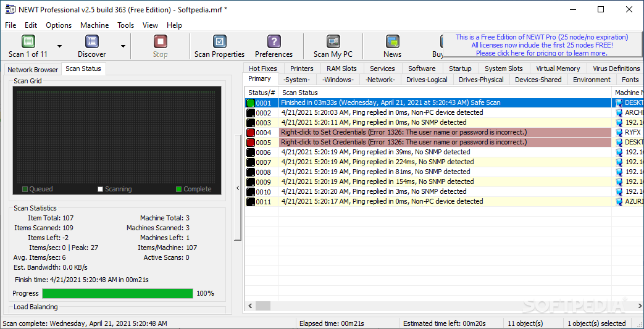Click the Scan 1 of 11 toolbar icon
Image resolution: width=644 pixels, height=329 pixels.
pos(28,42)
